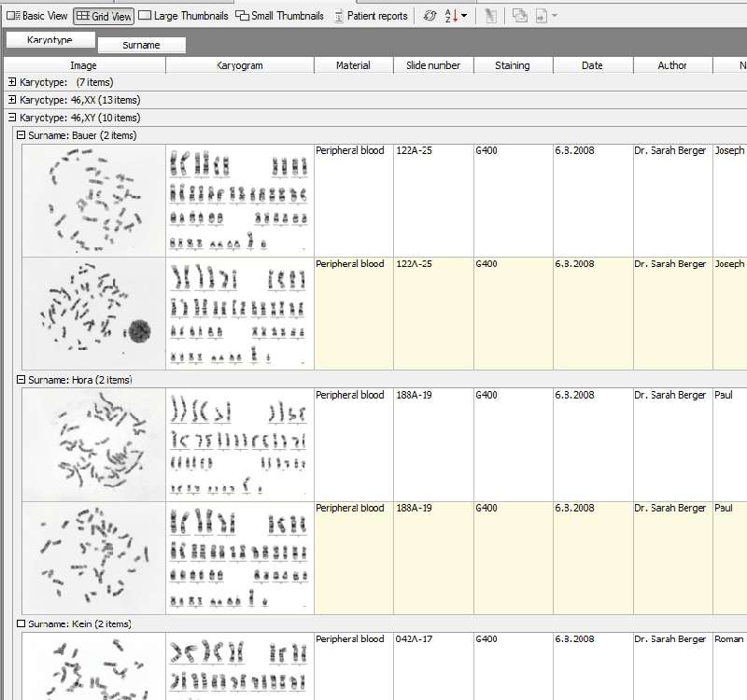Expand the Karyotype 46,XX group
Screen dimensions: 747x700
pyautogui.click(x=12, y=100)
